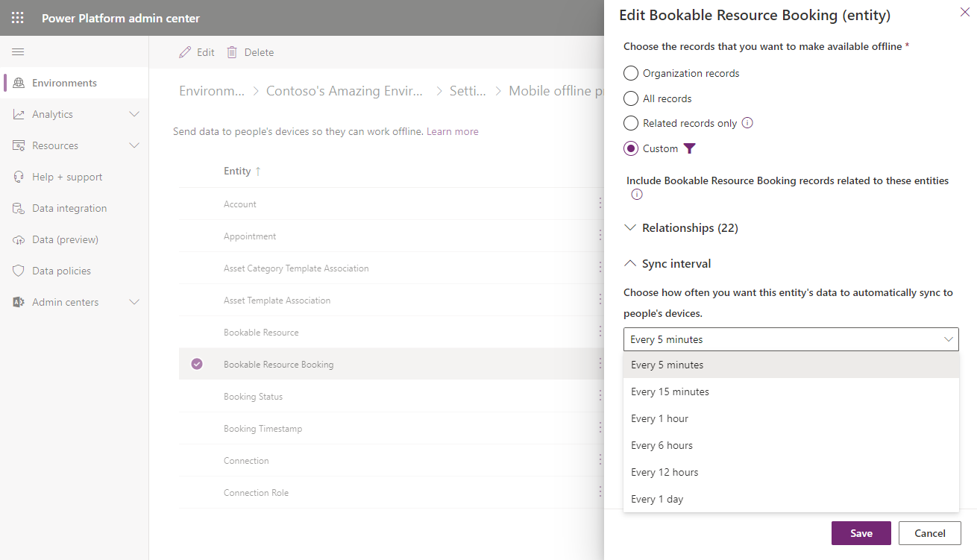Click info icon next to Related records only
This screenshot has width=977, height=560.
747,123
